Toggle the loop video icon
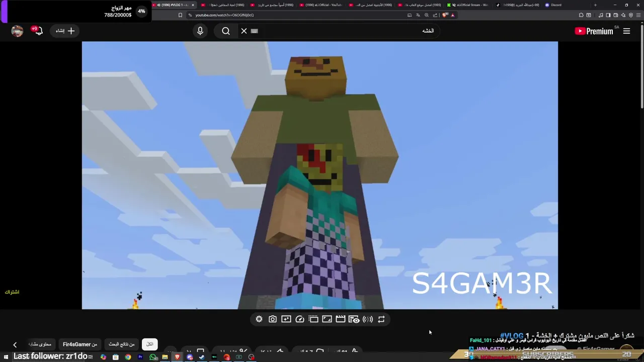The image size is (644, 362). click(x=381, y=319)
